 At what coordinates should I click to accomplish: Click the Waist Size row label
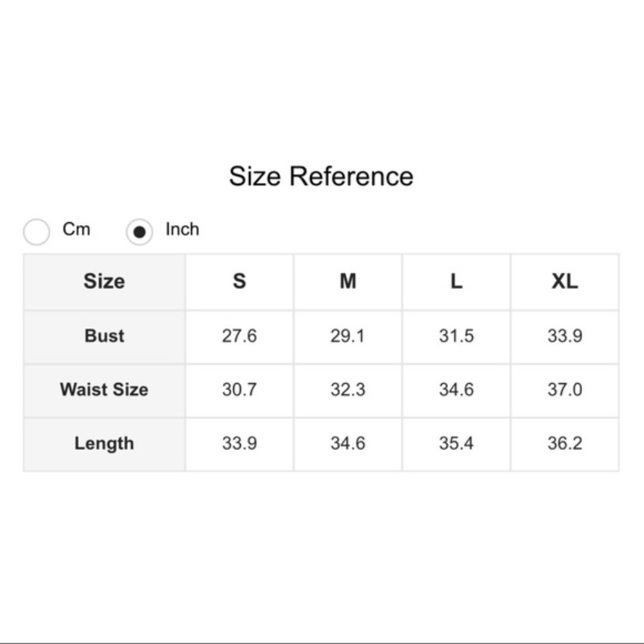tap(104, 390)
